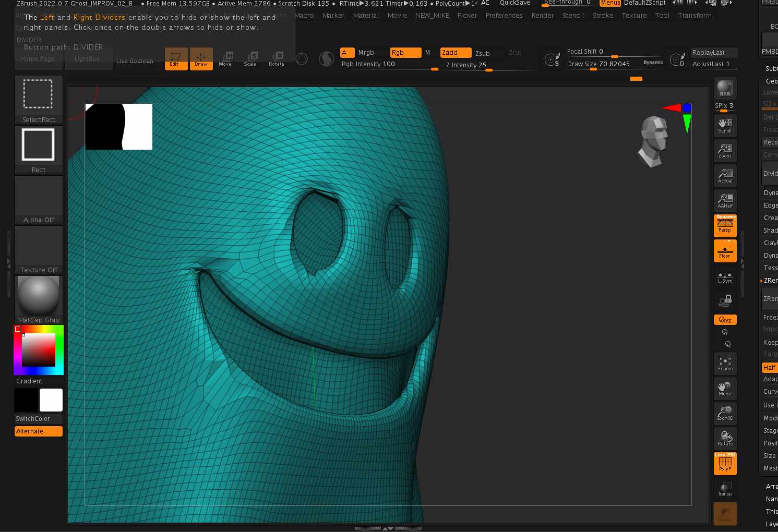Click the Gizmo 3D icon next to Rotate
This screenshot has height=532, width=778.
[302, 59]
